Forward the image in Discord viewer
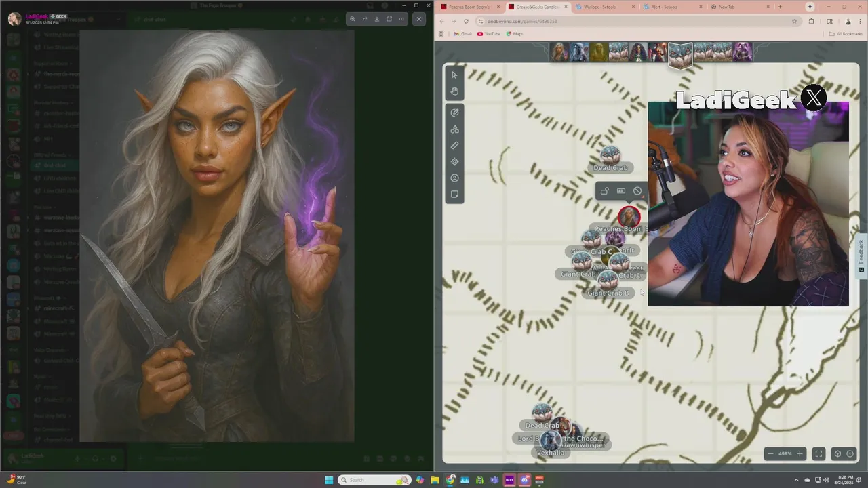Viewport: 868px width, 488px height. (365, 19)
